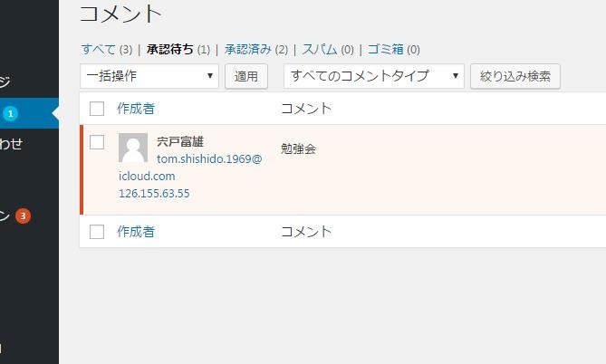Viewport: 606px width, 364px height.
Task: Switch to the 承認待ち filter
Action: click(170, 49)
